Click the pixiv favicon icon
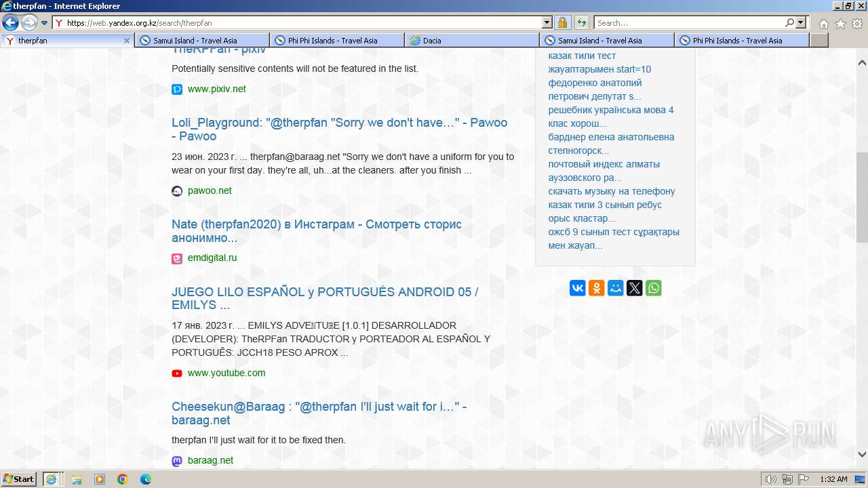Screen dimensions: 868x488 [x=177, y=89]
